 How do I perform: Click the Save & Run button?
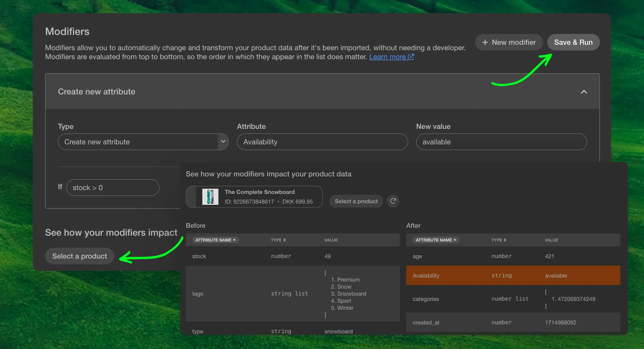573,42
